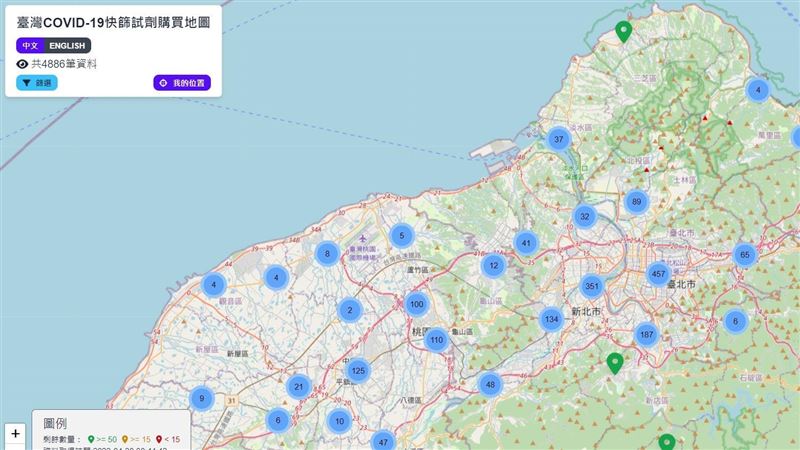Click the 100 cluster marker

pyautogui.click(x=416, y=304)
